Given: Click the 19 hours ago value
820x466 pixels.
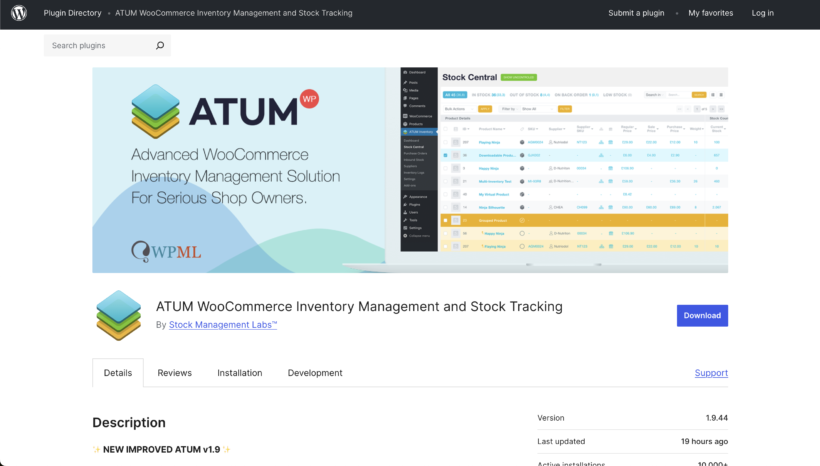Looking at the screenshot, I should pos(704,441).
